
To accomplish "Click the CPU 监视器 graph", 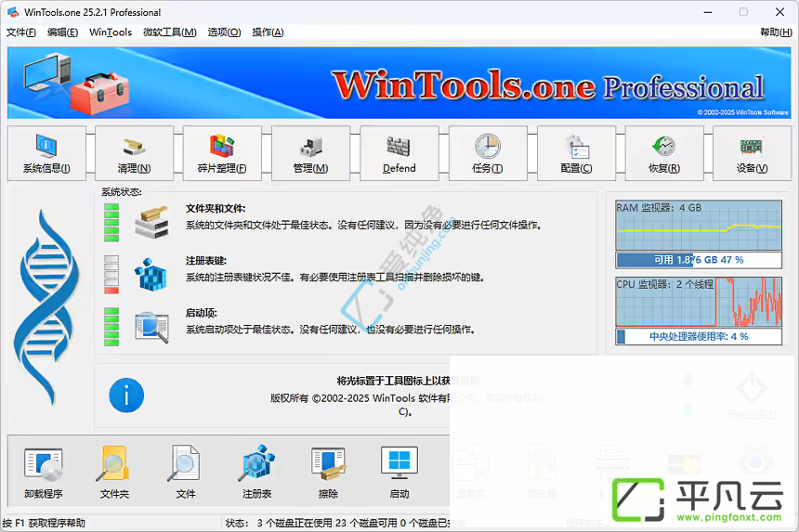I will tap(699, 302).
